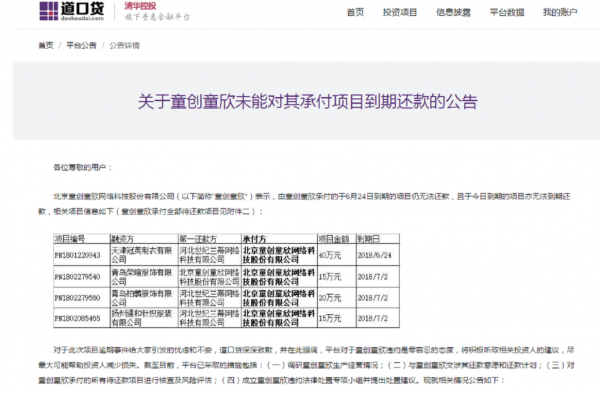Open the 平台数据 menu item
The width and height of the screenshot is (600, 394).
point(507,12)
